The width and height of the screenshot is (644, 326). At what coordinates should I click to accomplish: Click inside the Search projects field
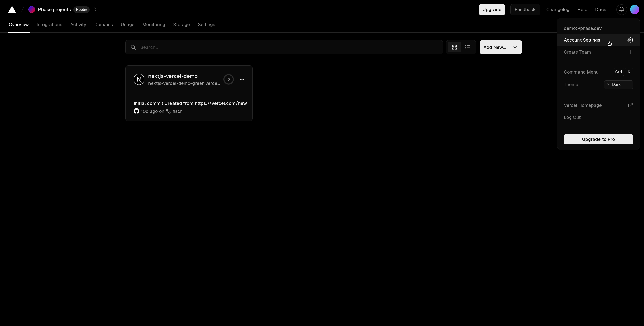point(228,47)
